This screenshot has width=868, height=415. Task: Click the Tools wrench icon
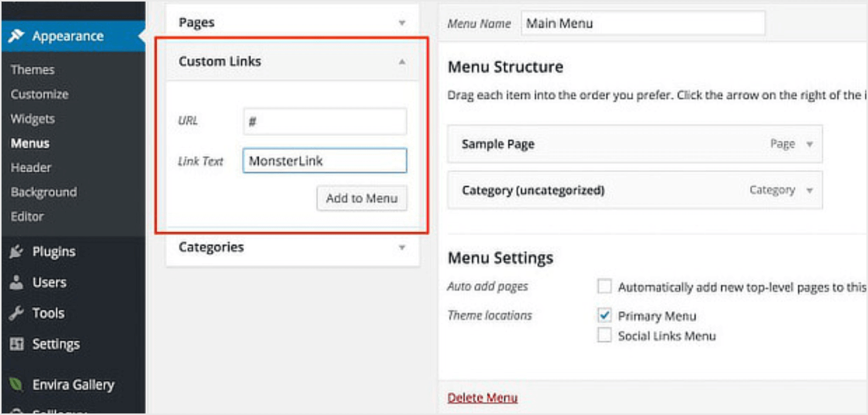click(16, 314)
